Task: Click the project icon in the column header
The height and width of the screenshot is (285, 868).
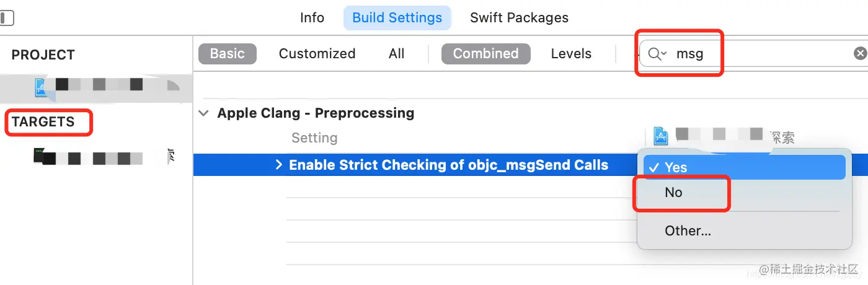Action: tap(661, 136)
